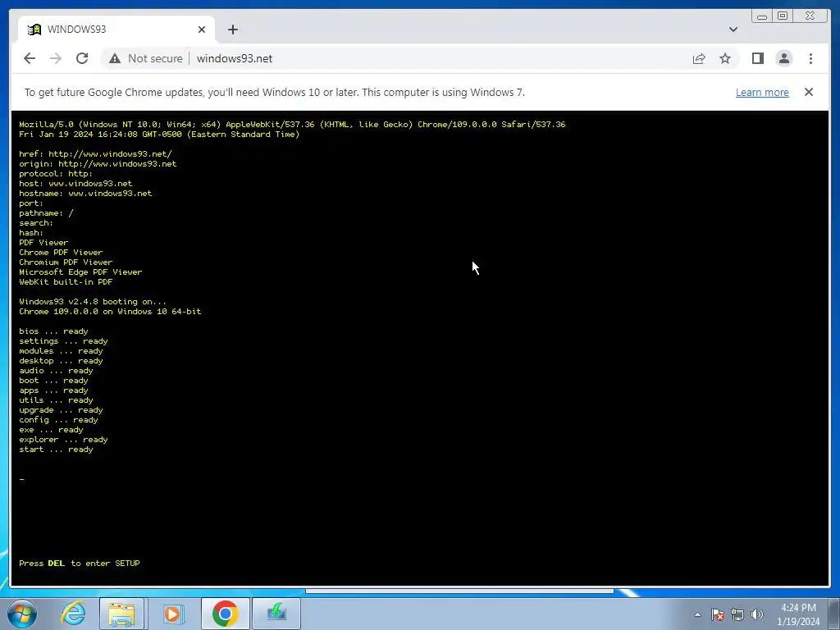This screenshot has height=630, width=840.
Task: Click the 'Microsoft Edge PDF Viewer' line
Action: pos(80,272)
